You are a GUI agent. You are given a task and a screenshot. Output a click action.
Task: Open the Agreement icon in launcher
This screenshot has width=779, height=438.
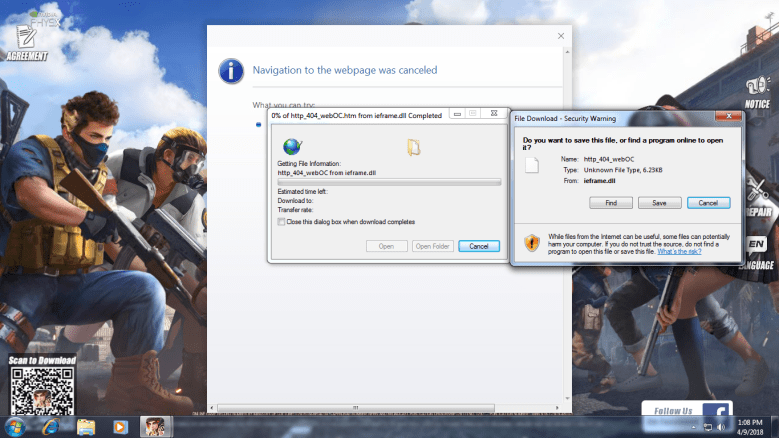click(x=26, y=43)
